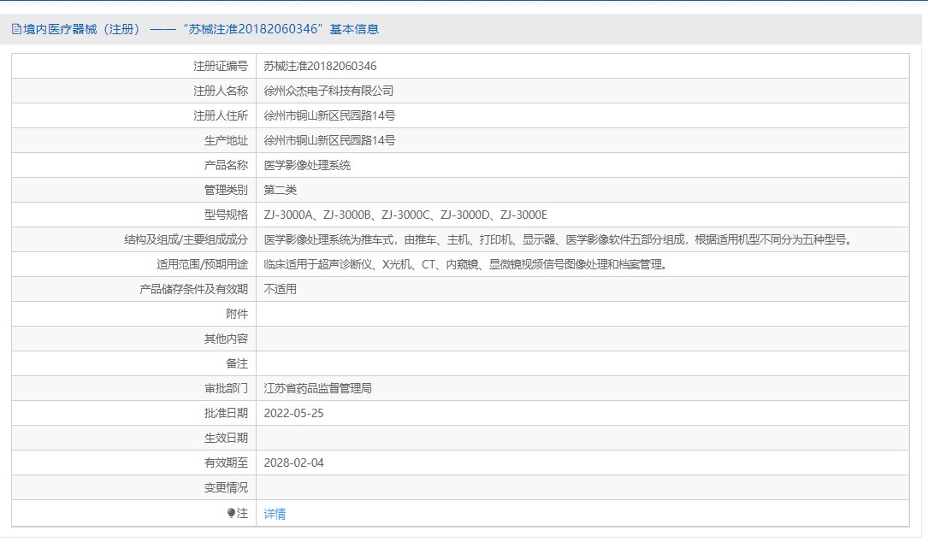Click management class value 第二类
This screenshot has width=928, height=560.
(280, 191)
